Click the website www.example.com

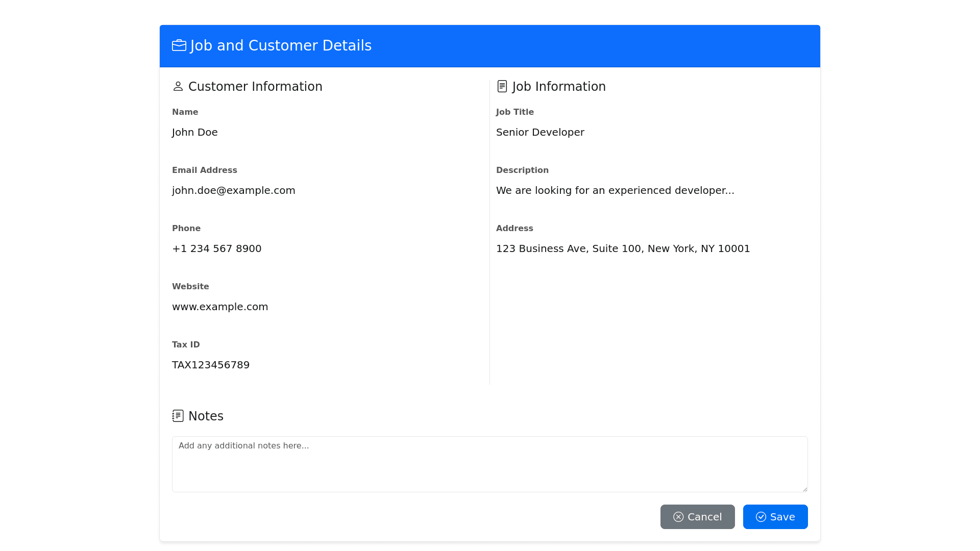pos(219,307)
